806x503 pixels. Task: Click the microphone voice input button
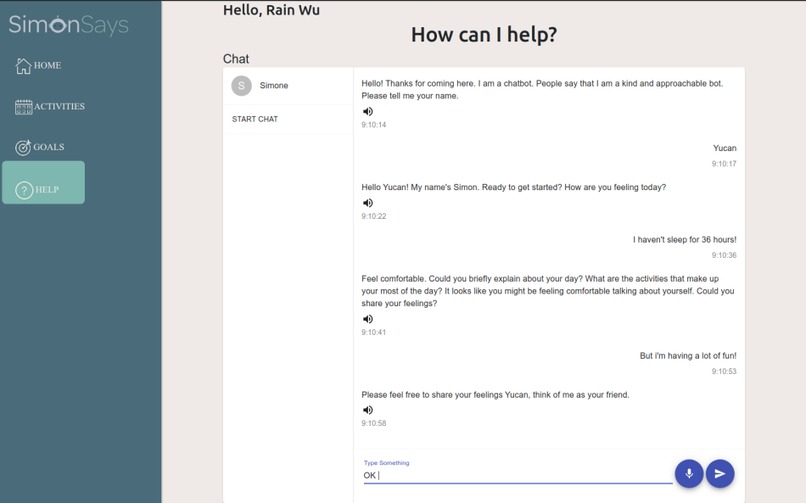click(x=689, y=474)
